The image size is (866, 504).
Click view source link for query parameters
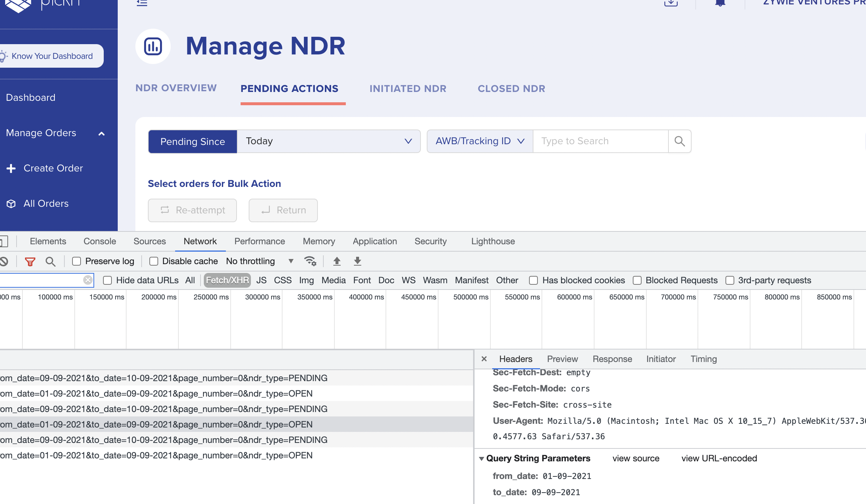[636, 459]
